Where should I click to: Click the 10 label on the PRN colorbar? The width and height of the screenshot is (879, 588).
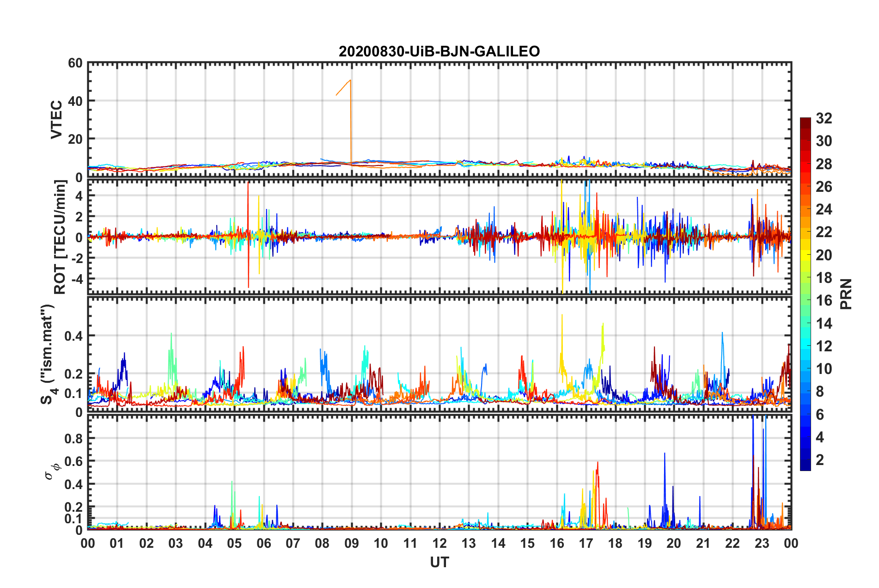[824, 369]
